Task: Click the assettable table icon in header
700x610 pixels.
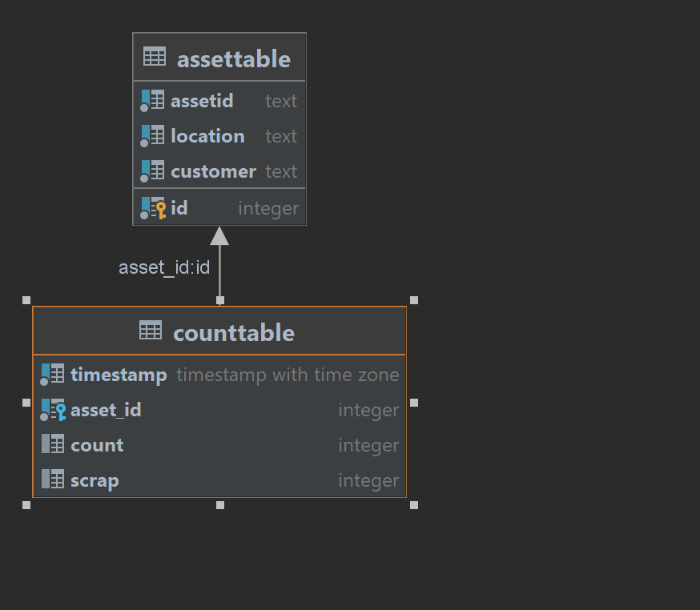Action: [x=155, y=57]
